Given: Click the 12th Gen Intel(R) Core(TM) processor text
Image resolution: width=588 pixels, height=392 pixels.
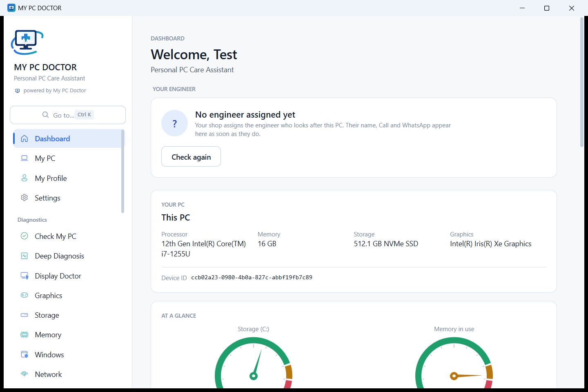Looking at the screenshot, I should (204, 249).
